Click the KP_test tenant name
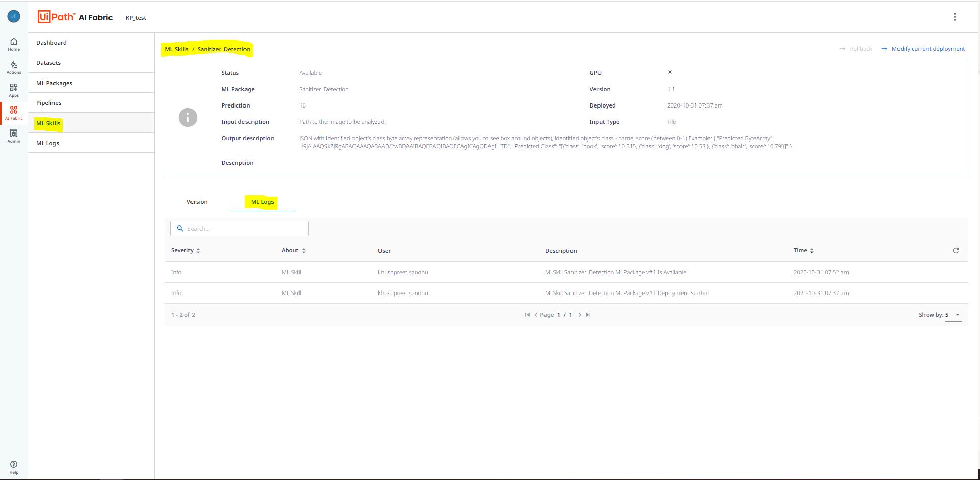The image size is (980, 480). pos(136,18)
